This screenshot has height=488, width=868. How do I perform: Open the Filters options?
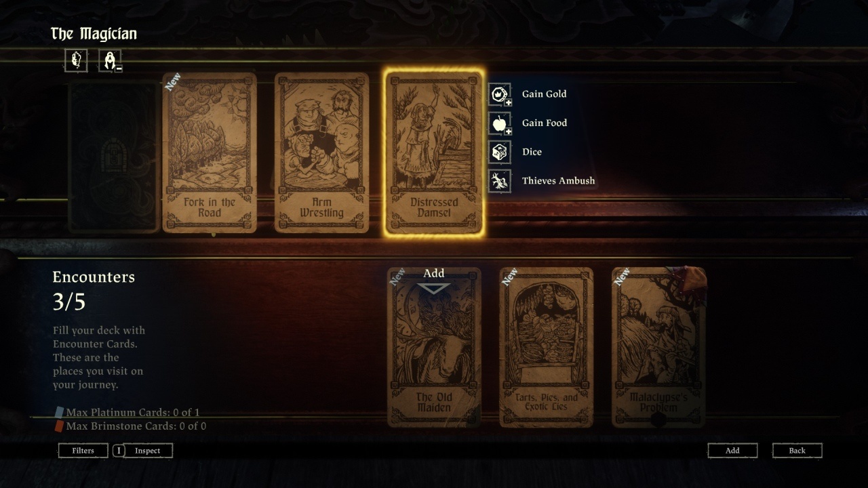point(83,451)
